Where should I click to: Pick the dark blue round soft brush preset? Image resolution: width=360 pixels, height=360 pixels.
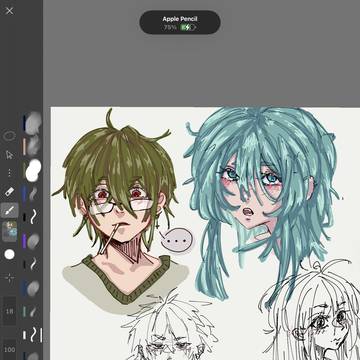[31, 288]
